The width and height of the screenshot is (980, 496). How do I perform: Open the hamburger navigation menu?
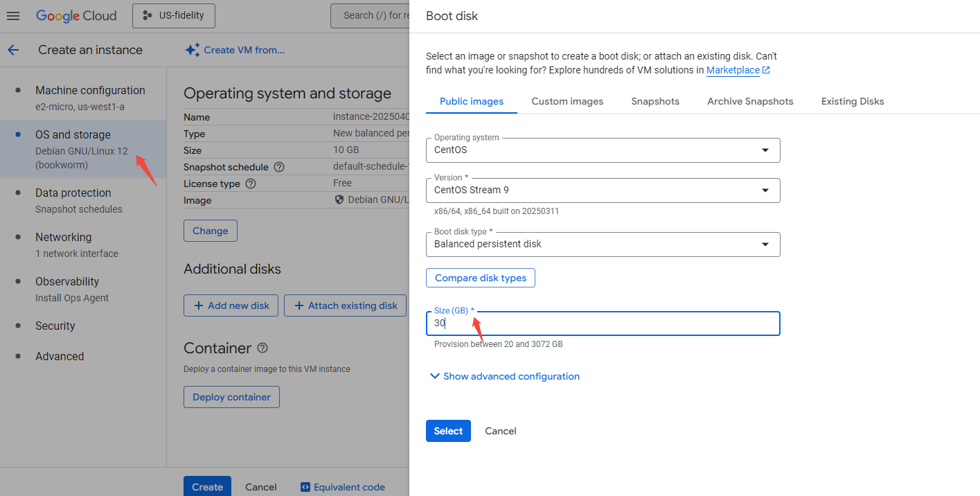point(13,16)
